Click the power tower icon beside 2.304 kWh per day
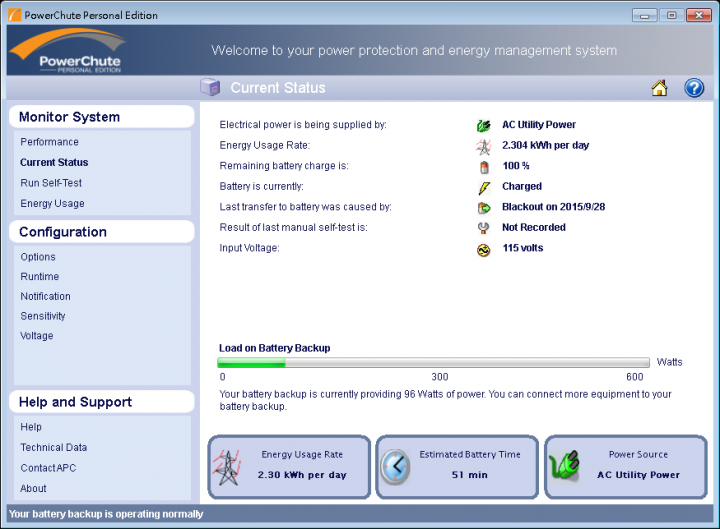This screenshot has width=720, height=529. coord(484,146)
